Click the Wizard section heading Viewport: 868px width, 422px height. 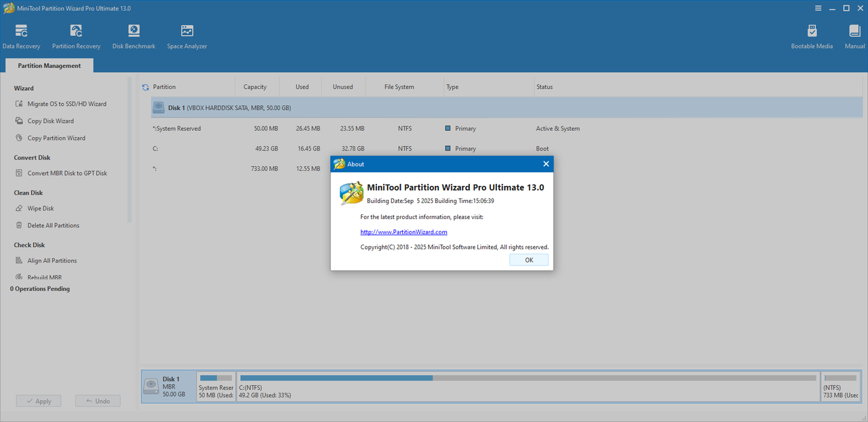[24, 88]
